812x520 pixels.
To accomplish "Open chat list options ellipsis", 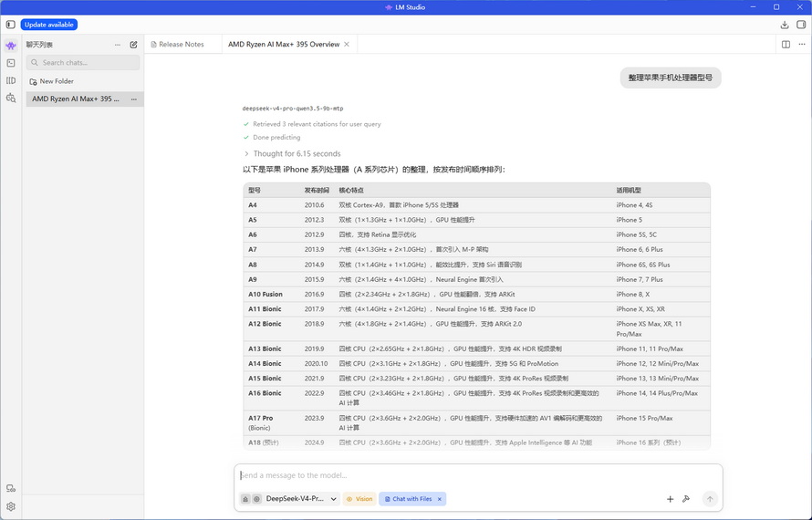I will pos(118,45).
